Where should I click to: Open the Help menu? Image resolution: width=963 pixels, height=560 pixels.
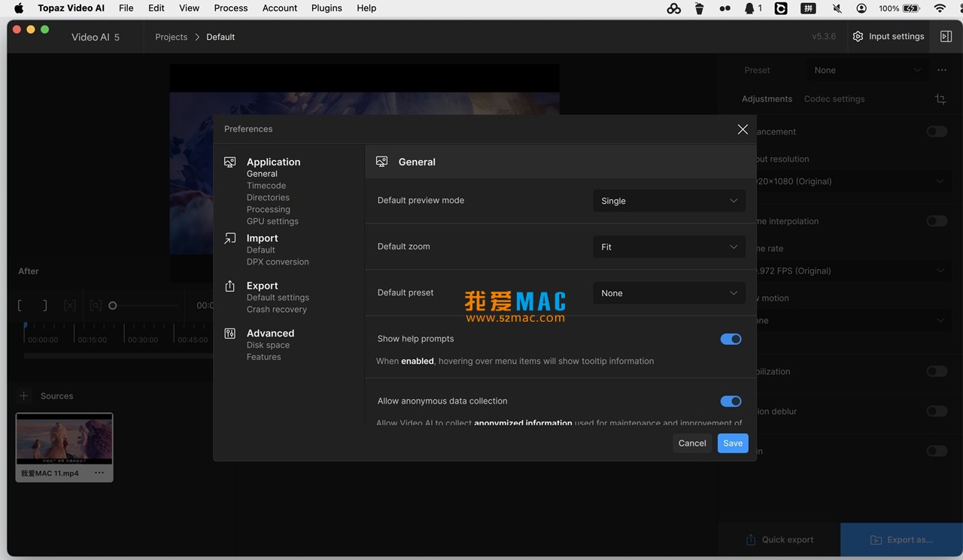(x=366, y=8)
